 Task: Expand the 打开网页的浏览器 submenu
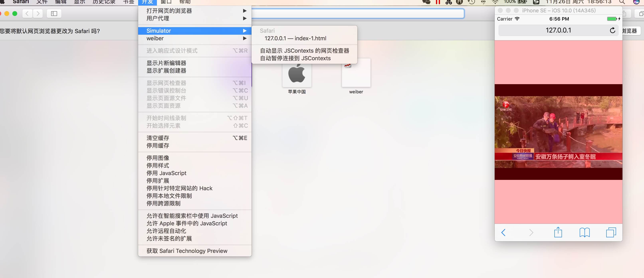pos(195,11)
